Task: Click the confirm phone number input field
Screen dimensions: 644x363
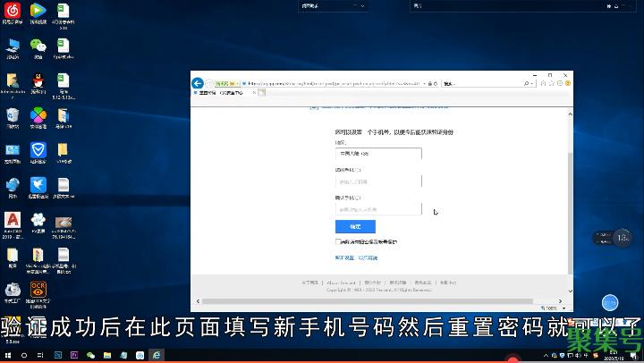Action: pos(377,209)
